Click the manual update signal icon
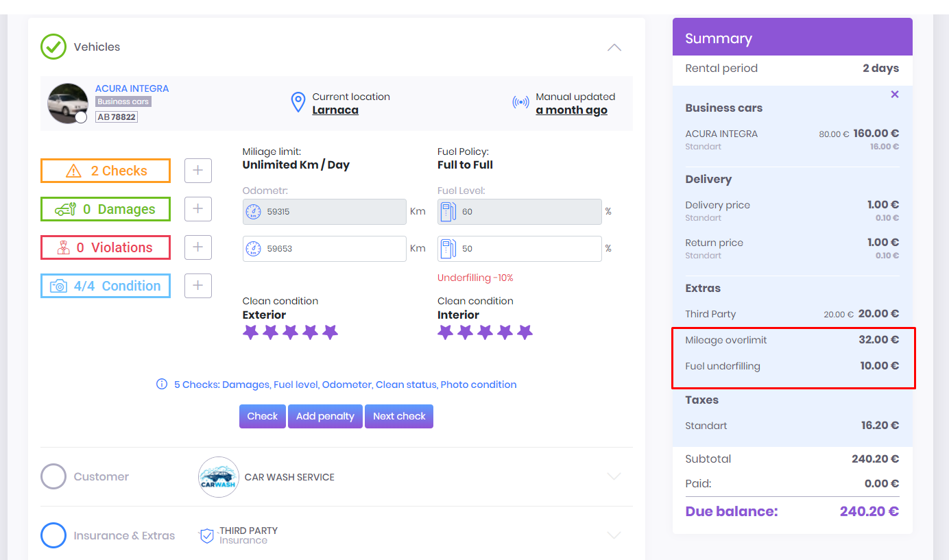The image size is (949, 560). click(520, 103)
